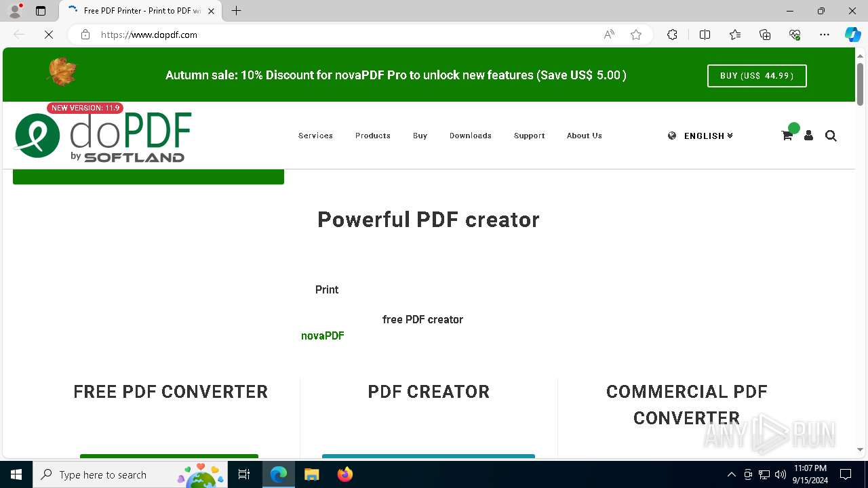This screenshot has width=868, height=488.
Task: Open the Extensions puzzle icon
Action: 672,35
